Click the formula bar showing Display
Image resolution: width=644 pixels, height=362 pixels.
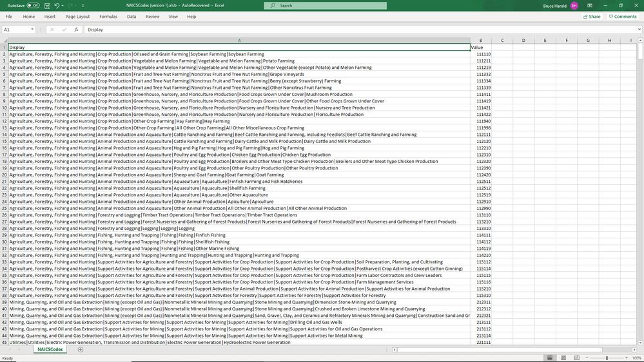[359, 30]
